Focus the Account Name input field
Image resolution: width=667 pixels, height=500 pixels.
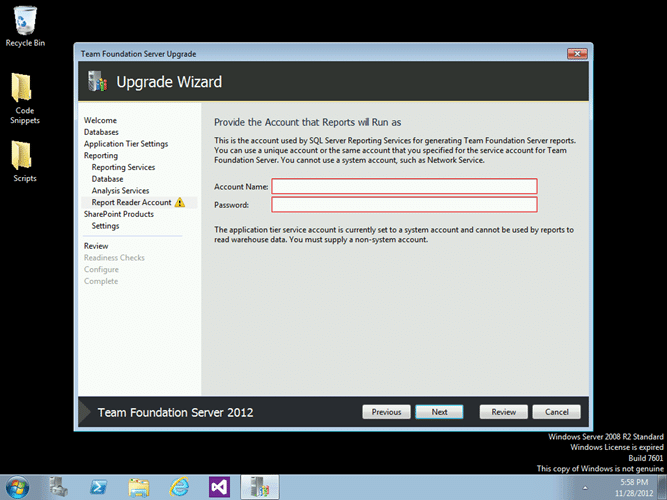click(404, 186)
